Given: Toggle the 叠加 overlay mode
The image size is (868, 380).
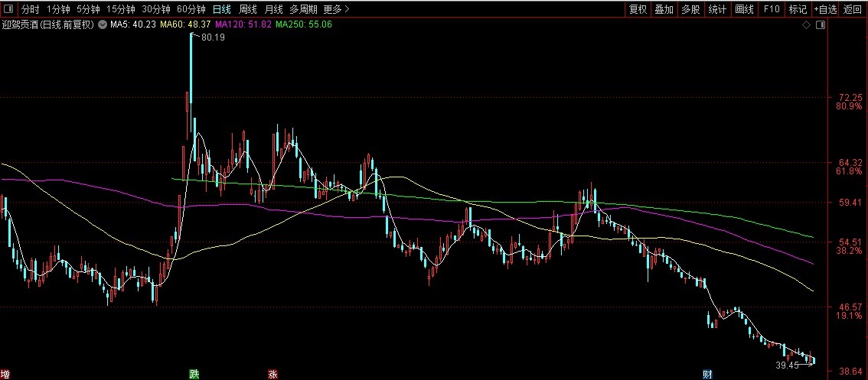Looking at the screenshot, I should point(664,10).
